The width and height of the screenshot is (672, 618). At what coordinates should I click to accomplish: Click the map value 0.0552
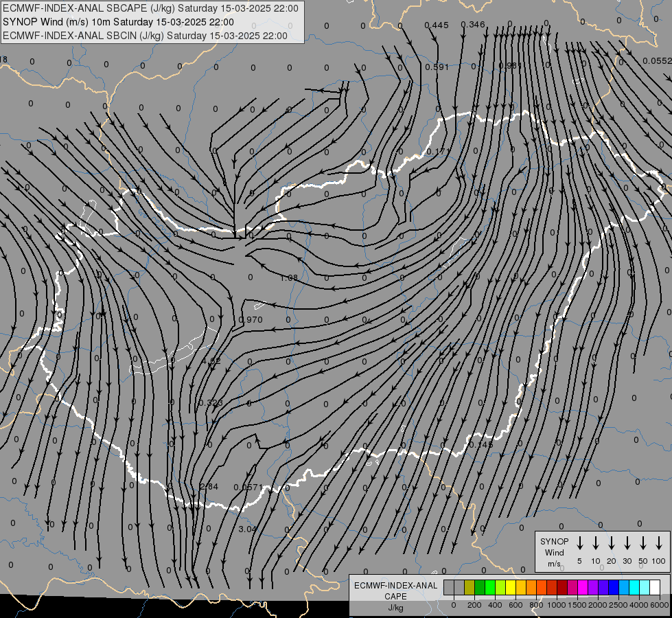pyautogui.click(x=657, y=61)
